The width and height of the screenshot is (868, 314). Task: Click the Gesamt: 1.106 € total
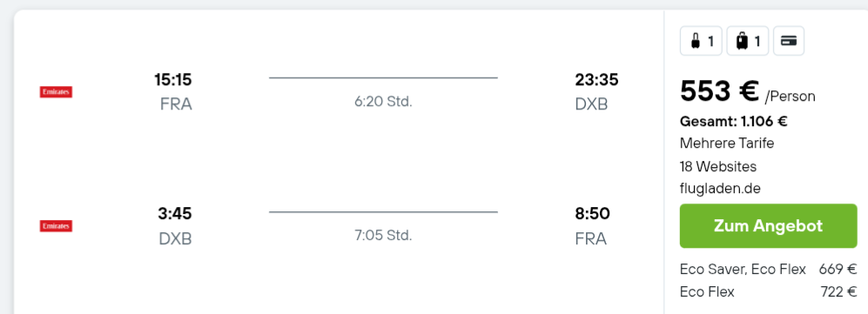pos(733,121)
